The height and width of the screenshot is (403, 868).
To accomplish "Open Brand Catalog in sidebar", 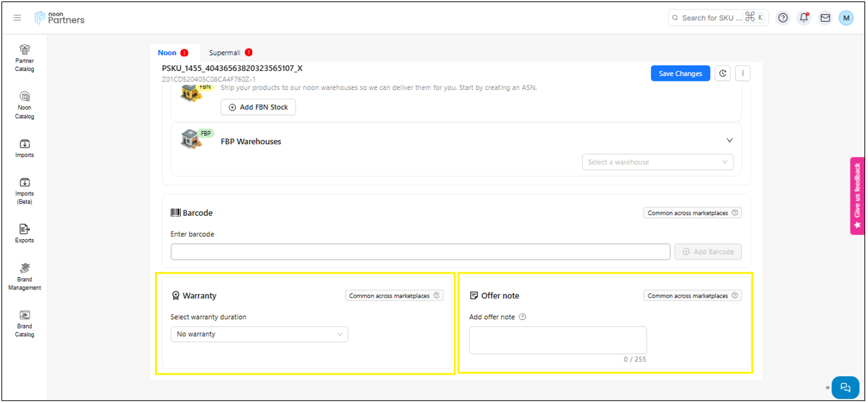I will click(25, 324).
